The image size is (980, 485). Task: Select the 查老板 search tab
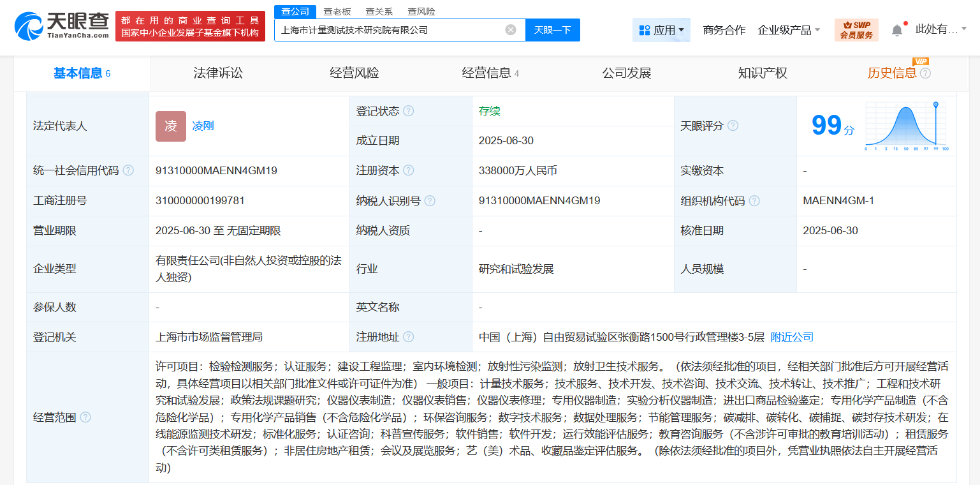click(x=337, y=11)
